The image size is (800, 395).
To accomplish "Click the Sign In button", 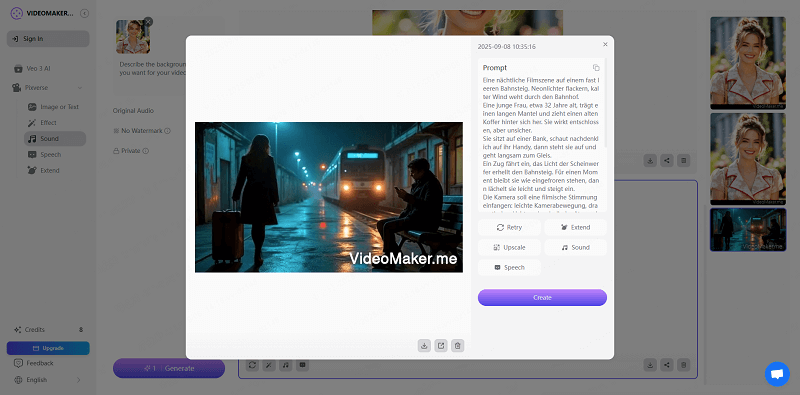I will click(x=48, y=39).
